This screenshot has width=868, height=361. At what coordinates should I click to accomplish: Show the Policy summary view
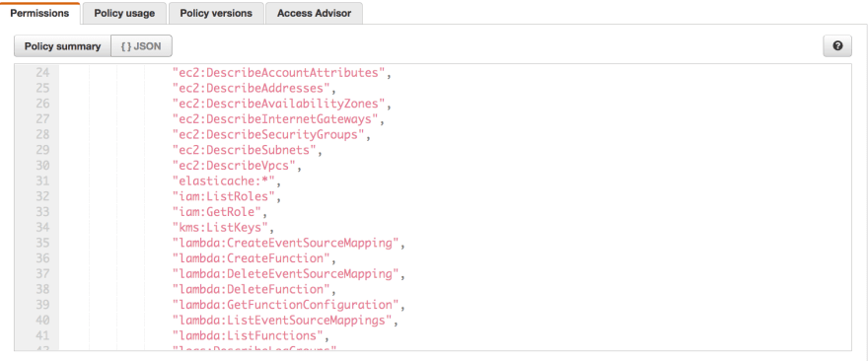[x=62, y=46]
